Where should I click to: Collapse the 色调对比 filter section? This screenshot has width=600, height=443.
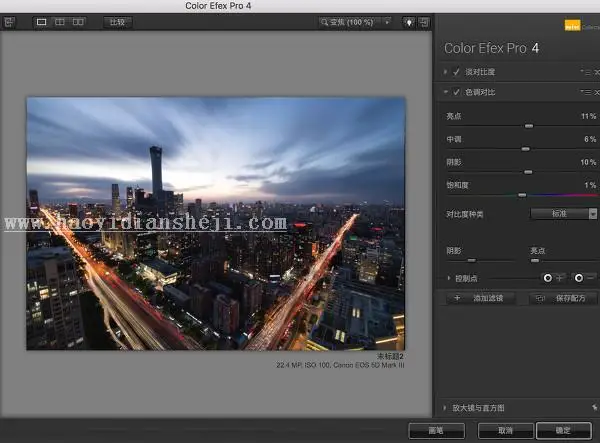pos(445,92)
